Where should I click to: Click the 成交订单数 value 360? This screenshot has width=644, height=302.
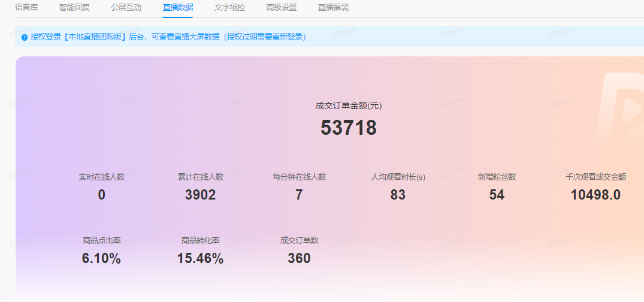click(299, 259)
